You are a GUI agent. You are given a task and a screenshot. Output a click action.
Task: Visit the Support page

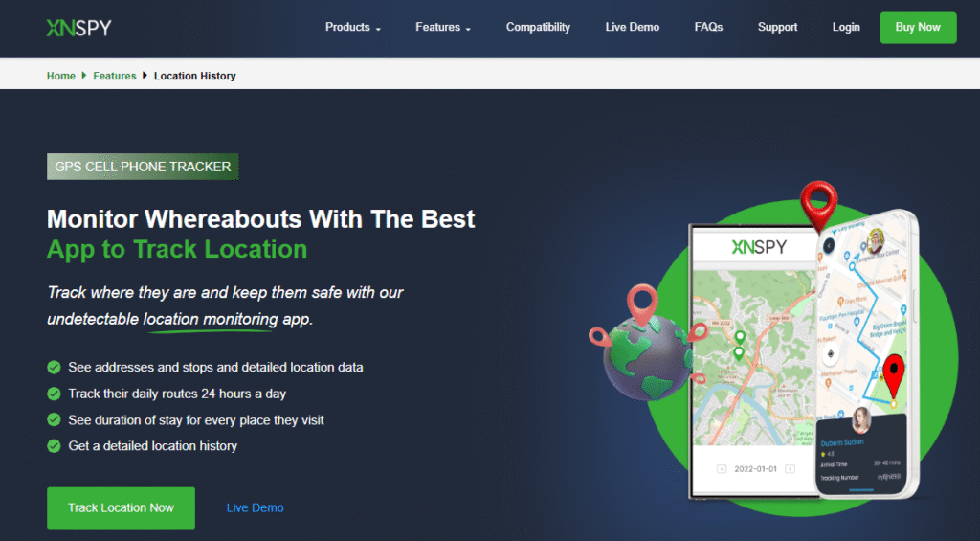tap(777, 28)
